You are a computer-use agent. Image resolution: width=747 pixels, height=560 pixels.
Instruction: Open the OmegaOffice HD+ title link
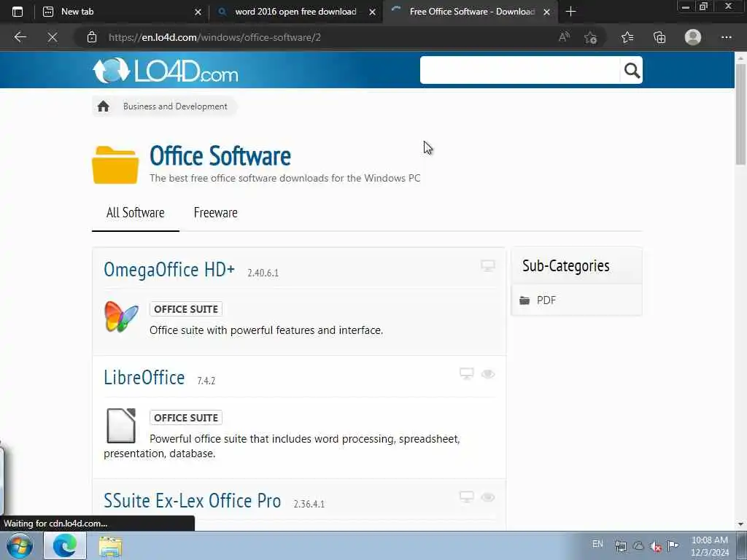pos(169,270)
